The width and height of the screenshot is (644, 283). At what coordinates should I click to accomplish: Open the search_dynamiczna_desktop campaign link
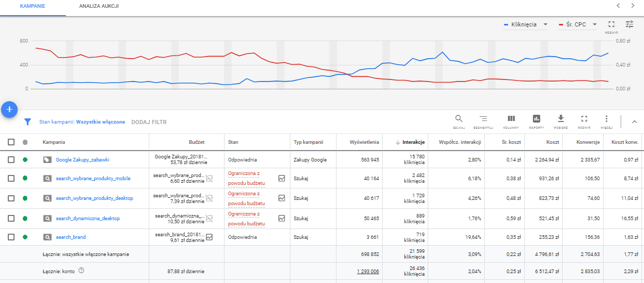pyautogui.click(x=88, y=219)
